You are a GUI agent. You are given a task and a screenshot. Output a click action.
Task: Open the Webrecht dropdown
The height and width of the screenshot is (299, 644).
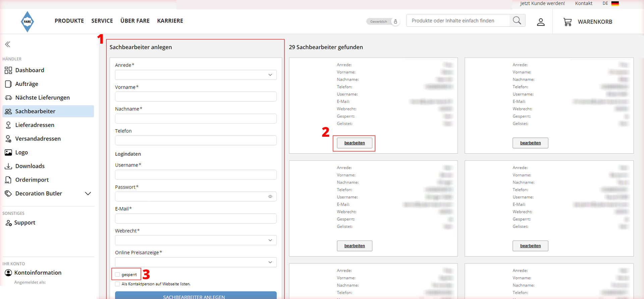196,240
